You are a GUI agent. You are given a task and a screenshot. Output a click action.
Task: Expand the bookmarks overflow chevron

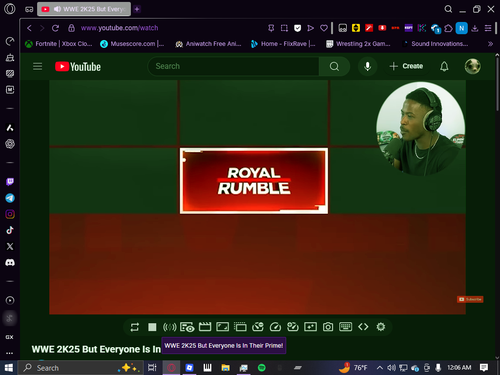[490, 44]
